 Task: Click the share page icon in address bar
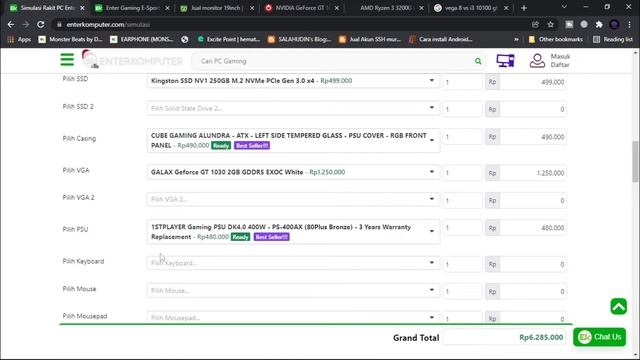[x=535, y=24]
